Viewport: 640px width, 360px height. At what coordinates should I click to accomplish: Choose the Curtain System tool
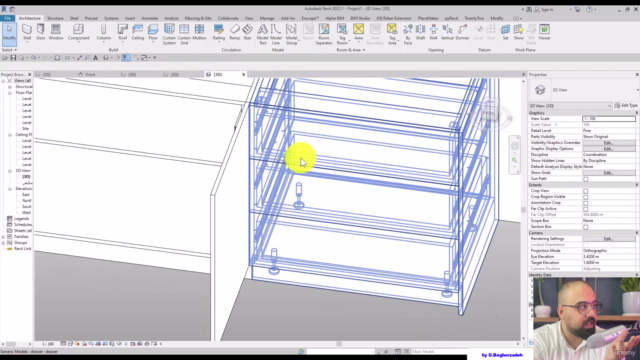click(169, 34)
